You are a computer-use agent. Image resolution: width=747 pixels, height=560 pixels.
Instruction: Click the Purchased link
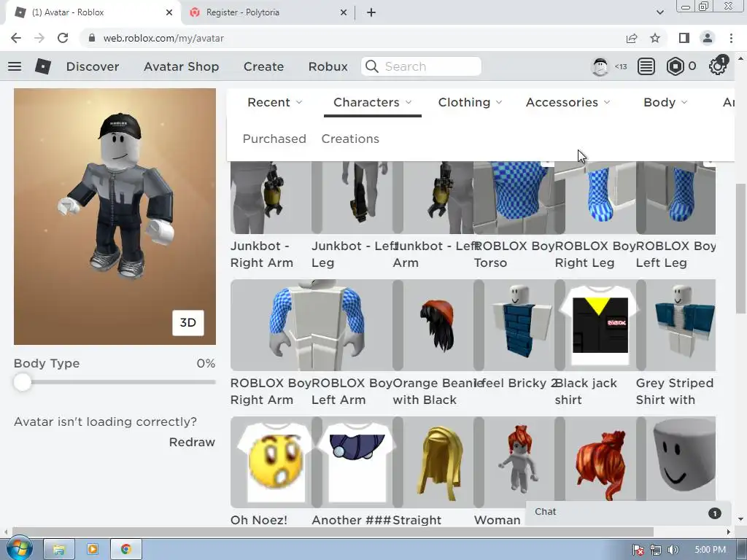(x=274, y=139)
